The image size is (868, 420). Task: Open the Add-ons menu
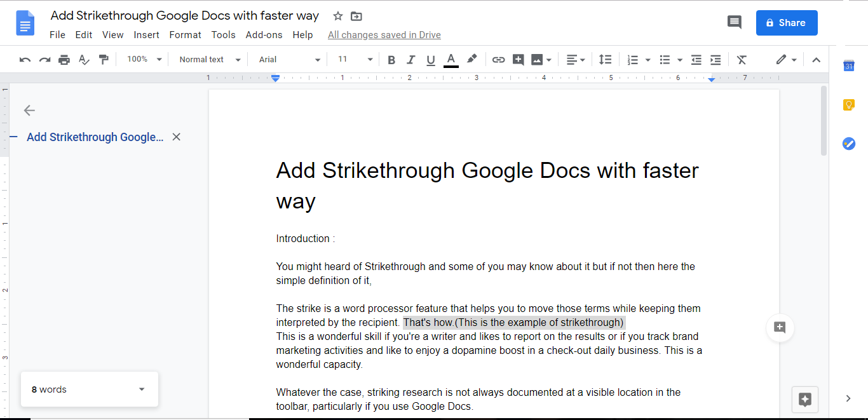click(264, 35)
